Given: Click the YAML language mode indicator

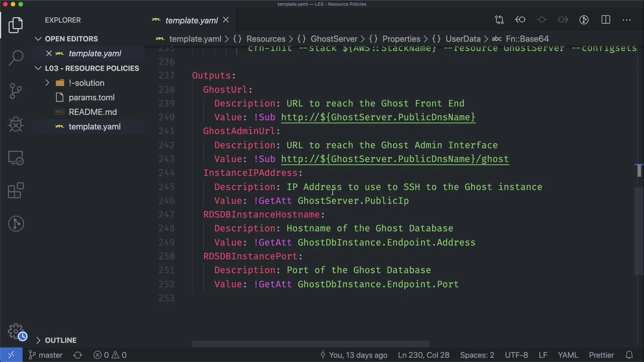Looking at the screenshot, I should point(568,355).
